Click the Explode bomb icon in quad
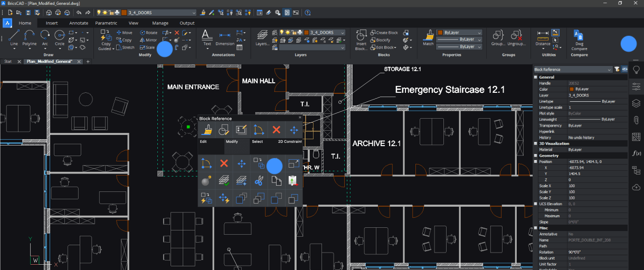The image size is (644, 270). [x=205, y=181]
